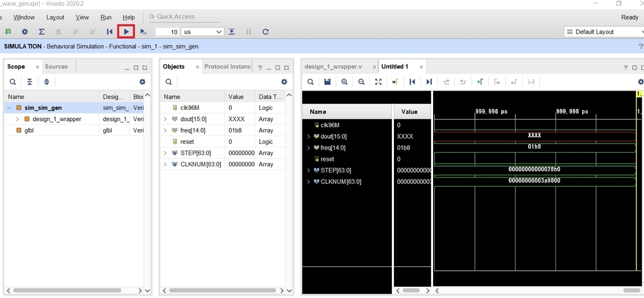Screen dimensions: 644x298
Task: Search in the Objects panel
Action: pos(169,82)
